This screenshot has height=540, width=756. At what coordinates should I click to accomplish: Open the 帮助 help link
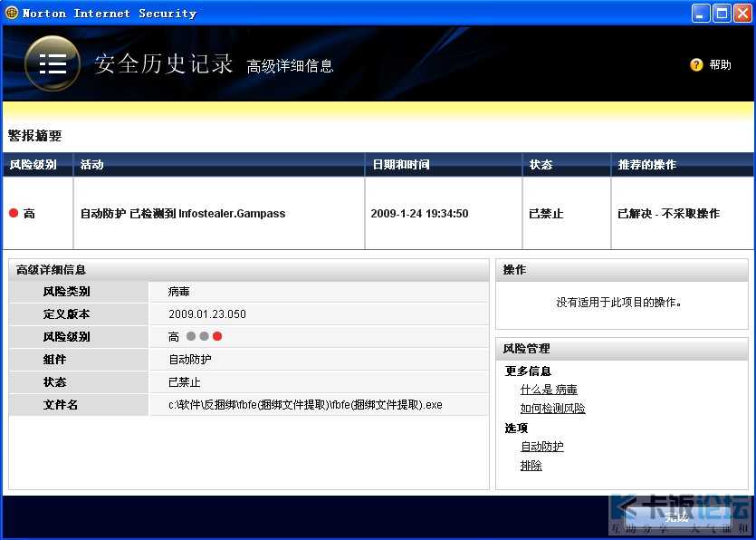pos(721,64)
